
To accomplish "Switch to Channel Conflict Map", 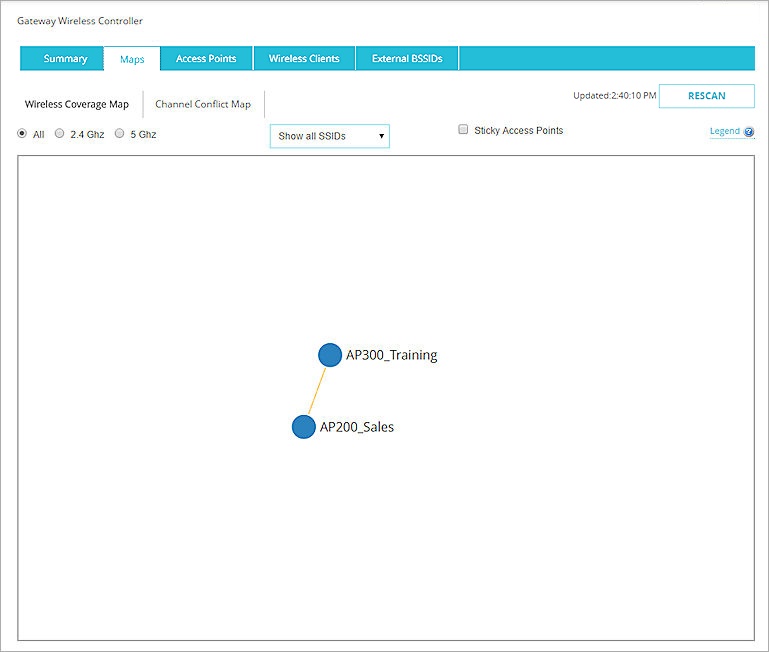I will 203,104.
